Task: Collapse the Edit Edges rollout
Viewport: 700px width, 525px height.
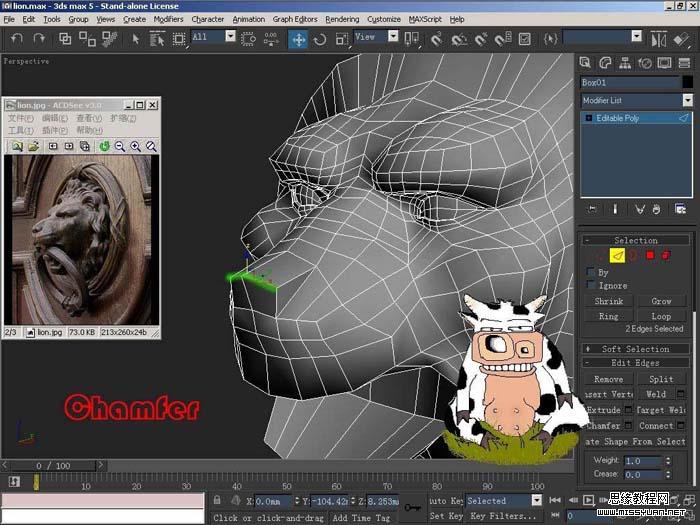Action: pyautogui.click(x=635, y=362)
